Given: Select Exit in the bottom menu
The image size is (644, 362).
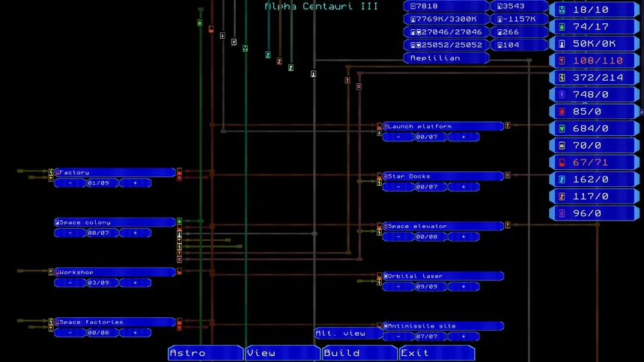Looking at the screenshot, I should coord(437,353).
